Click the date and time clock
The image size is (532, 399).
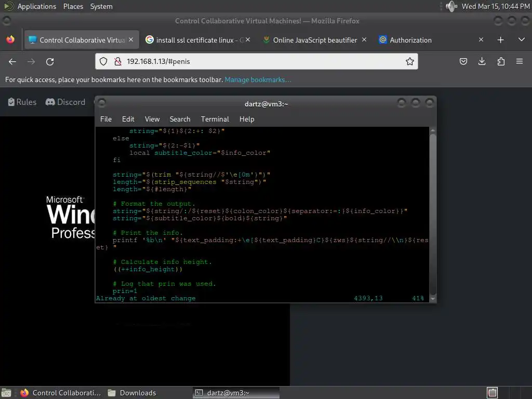pos(495,6)
